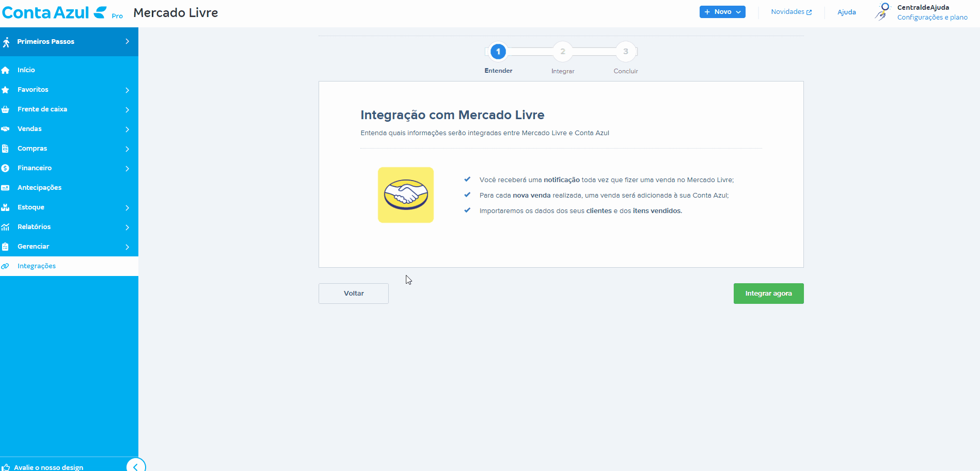The width and height of the screenshot is (980, 471).
Task: Click the Relatórios chart icon
Action: click(x=6, y=227)
